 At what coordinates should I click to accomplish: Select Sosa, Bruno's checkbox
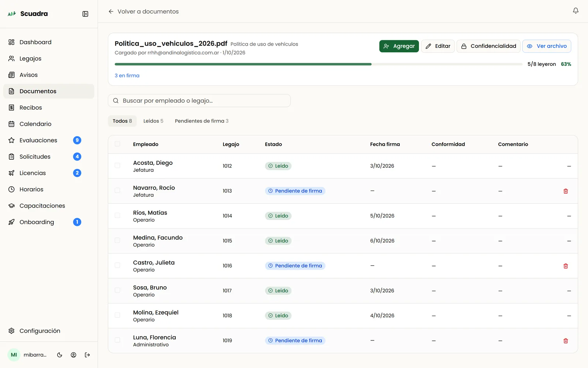click(117, 290)
